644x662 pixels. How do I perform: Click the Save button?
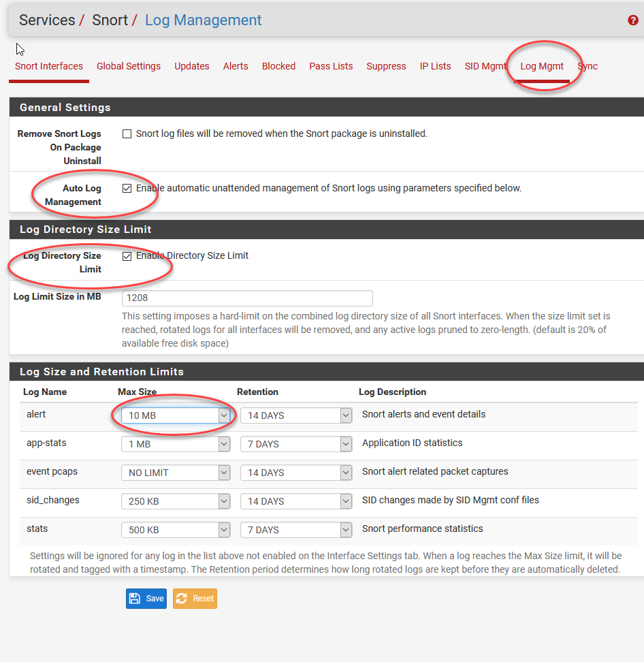(x=146, y=599)
